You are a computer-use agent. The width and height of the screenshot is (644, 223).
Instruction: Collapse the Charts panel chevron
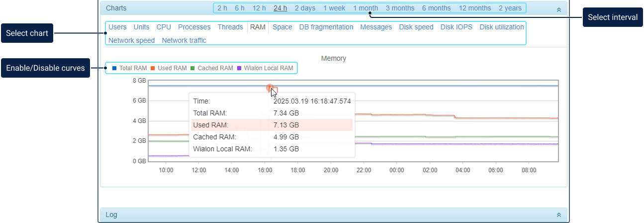[x=558, y=8]
